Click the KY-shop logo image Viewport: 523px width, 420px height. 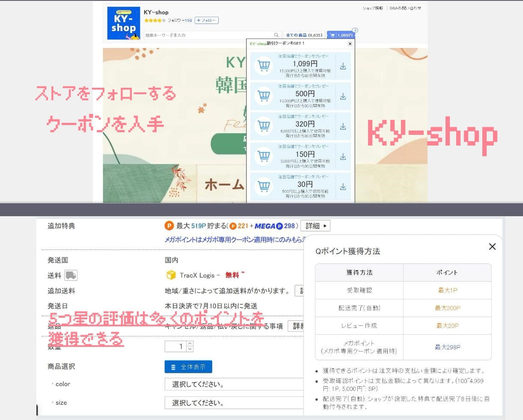pos(123,24)
